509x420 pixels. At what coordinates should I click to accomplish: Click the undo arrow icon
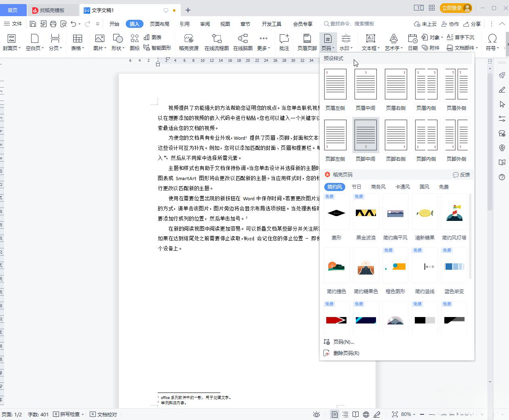click(73, 24)
